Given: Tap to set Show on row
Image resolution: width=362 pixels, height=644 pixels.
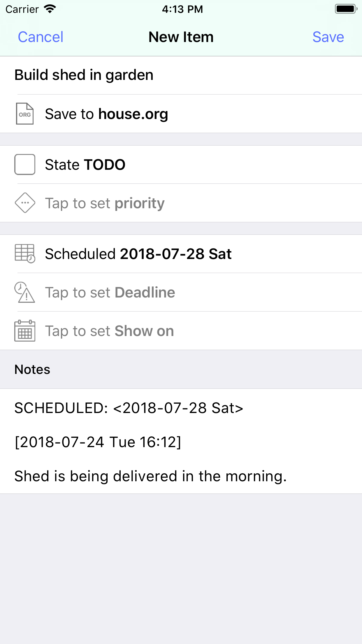Looking at the screenshot, I should click(181, 331).
